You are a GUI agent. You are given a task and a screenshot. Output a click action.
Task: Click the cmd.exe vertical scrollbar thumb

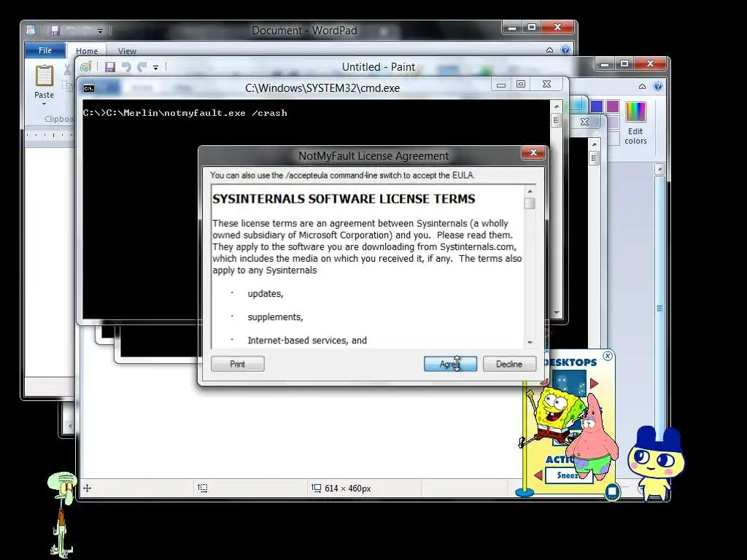point(556,120)
